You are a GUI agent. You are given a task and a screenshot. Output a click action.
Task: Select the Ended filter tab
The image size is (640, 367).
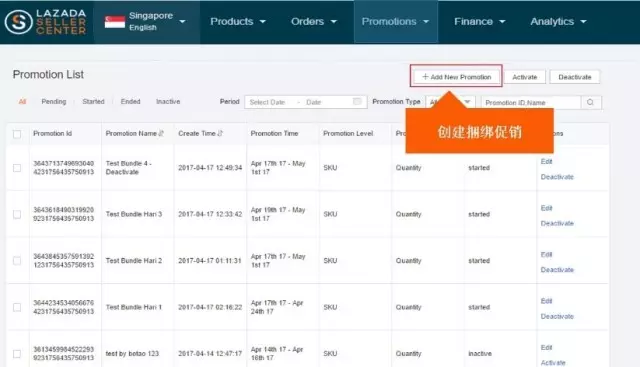pos(130,101)
